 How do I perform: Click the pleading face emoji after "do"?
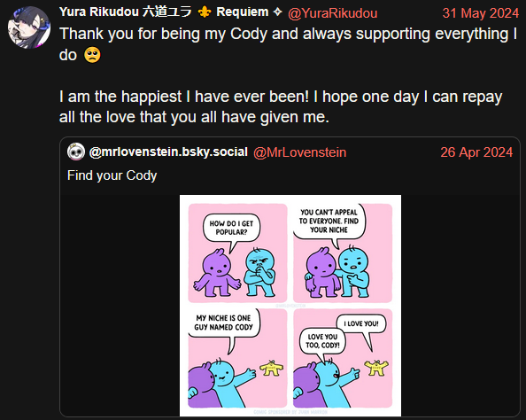pyautogui.click(x=92, y=55)
